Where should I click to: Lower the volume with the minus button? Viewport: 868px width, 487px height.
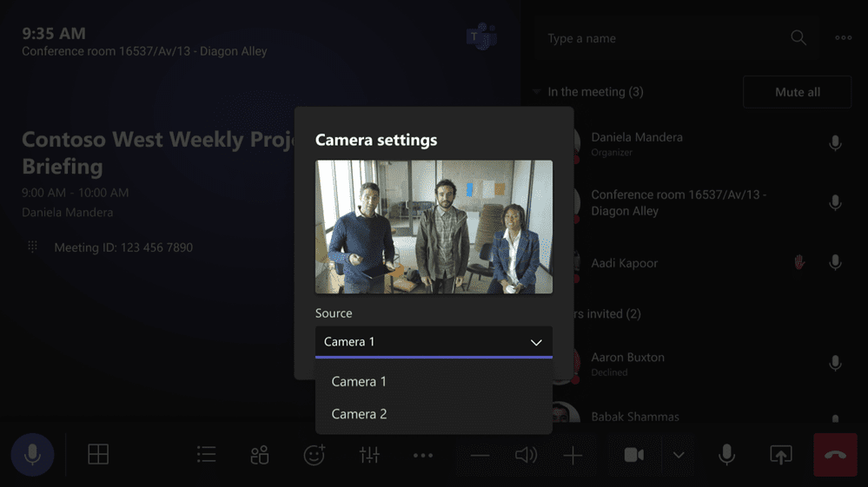[x=480, y=455]
